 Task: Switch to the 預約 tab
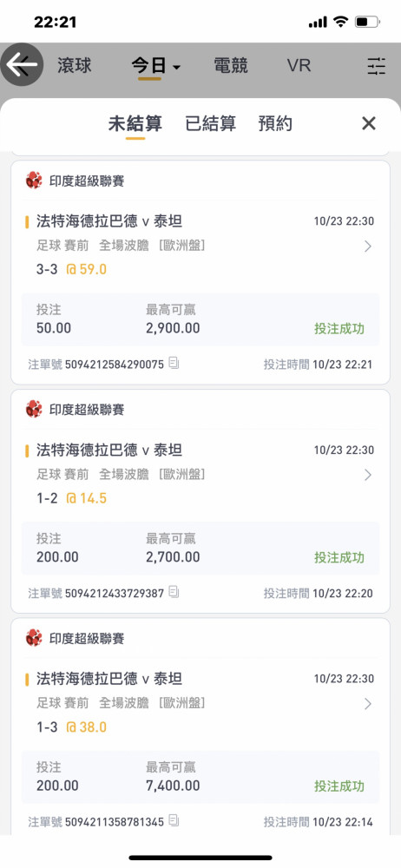275,123
